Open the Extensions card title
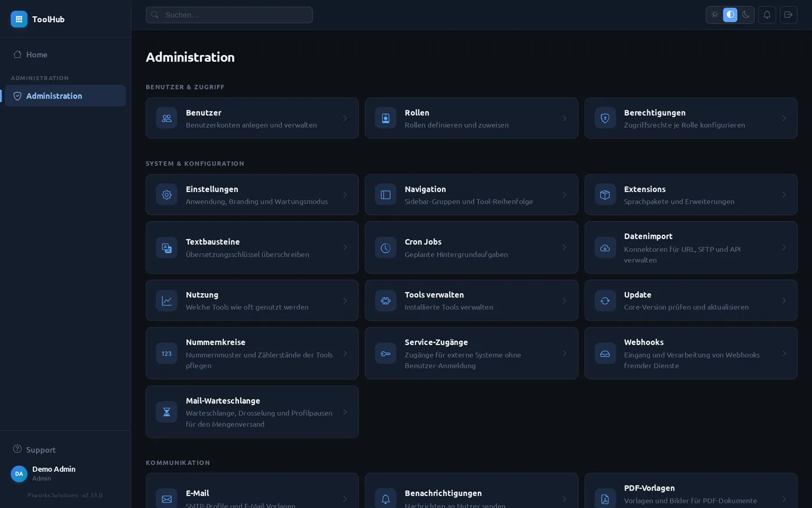The height and width of the screenshot is (508, 812). (644, 189)
